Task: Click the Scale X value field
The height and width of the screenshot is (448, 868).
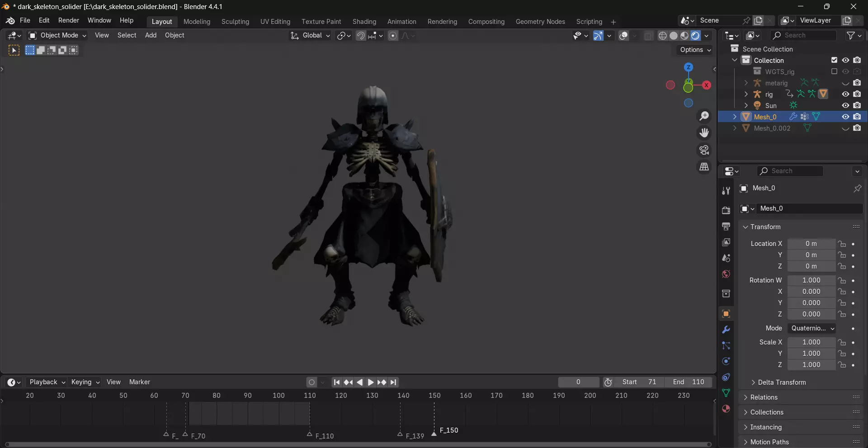Action: [811, 342]
